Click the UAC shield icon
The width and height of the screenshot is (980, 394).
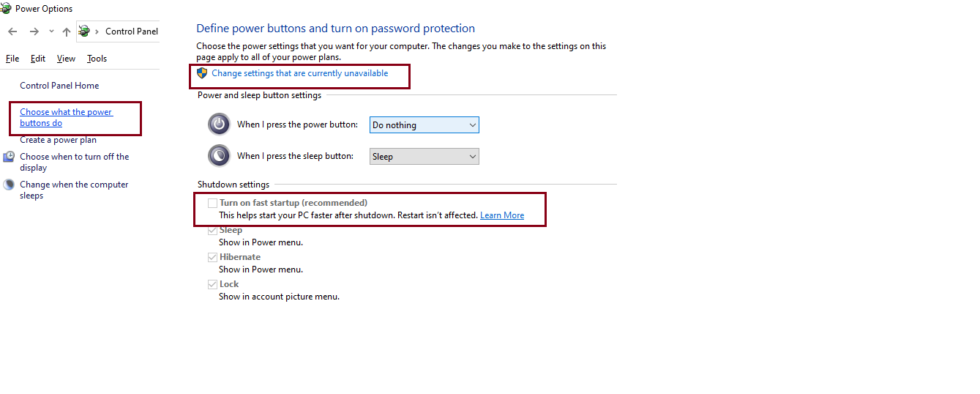[x=202, y=73]
